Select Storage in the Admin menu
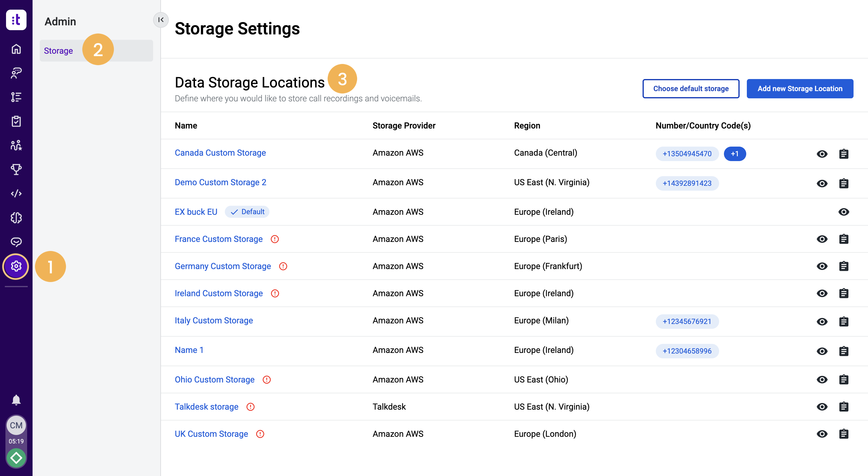Screen dimensions: 868x476 click(96, 51)
